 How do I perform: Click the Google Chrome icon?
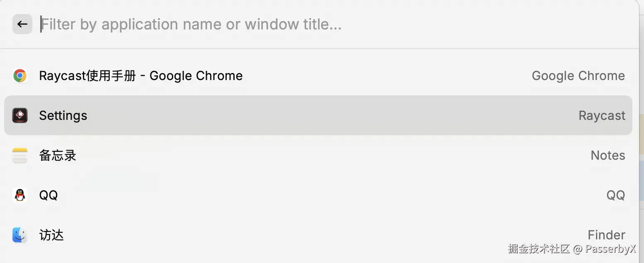tap(20, 76)
